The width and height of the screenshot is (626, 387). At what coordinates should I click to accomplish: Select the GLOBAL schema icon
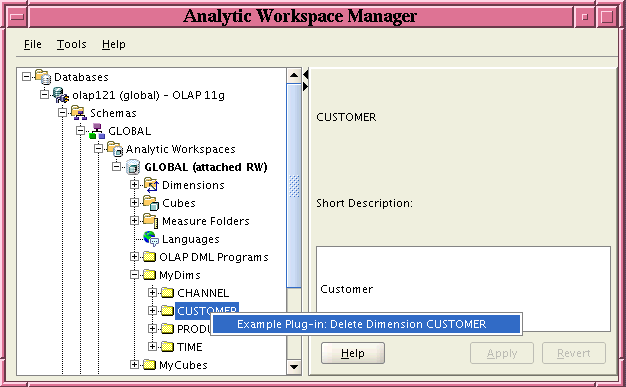[97, 131]
